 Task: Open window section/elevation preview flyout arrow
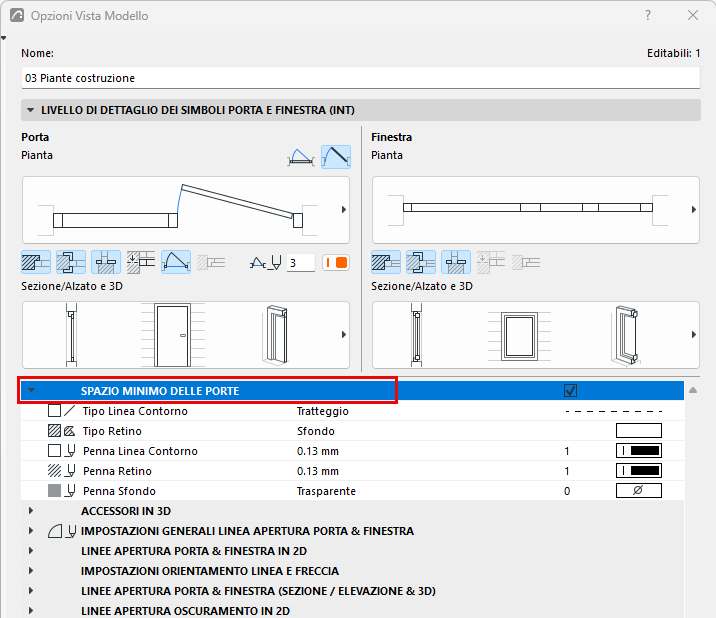(694, 335)
